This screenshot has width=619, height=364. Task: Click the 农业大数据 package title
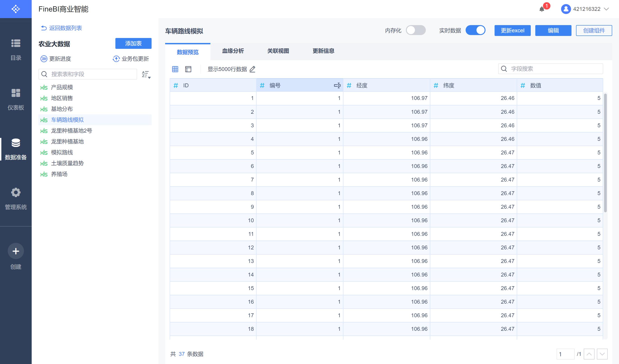pyautogui.click(x=54, y=44)
